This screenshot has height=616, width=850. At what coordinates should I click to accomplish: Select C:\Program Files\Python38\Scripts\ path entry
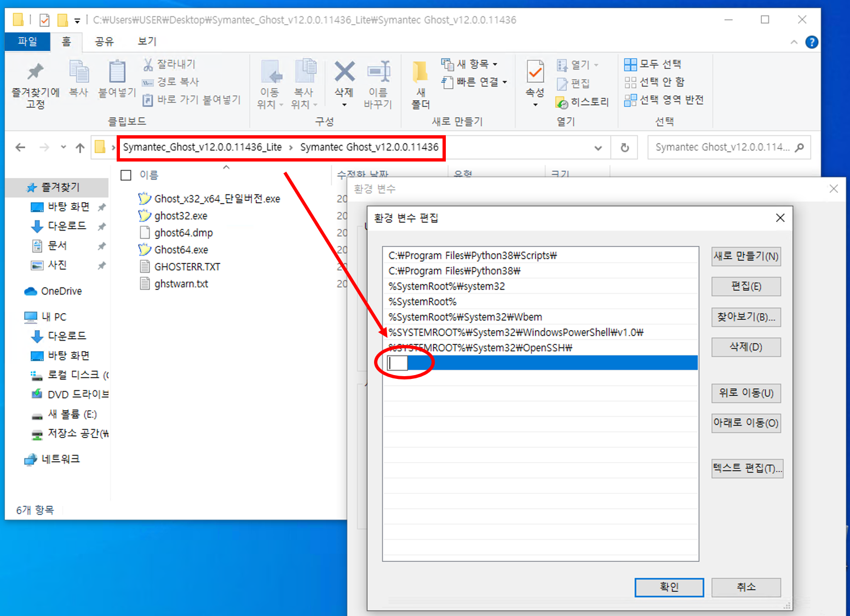coord(541,256)
